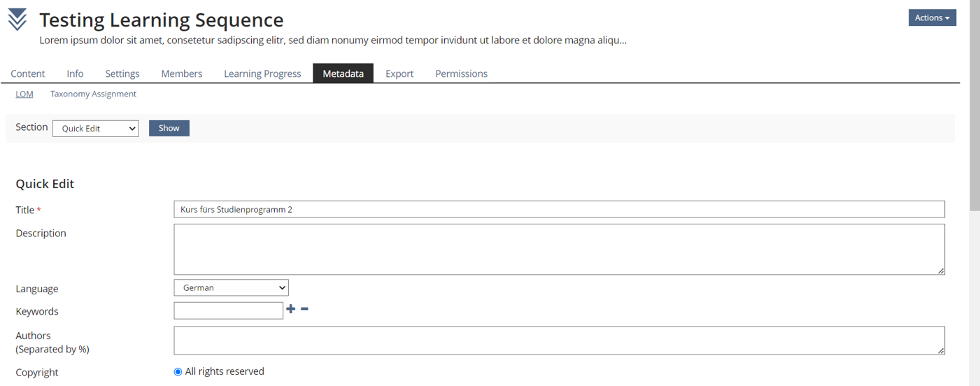
Task: Expand the Language dropdown
Action: 231,287
